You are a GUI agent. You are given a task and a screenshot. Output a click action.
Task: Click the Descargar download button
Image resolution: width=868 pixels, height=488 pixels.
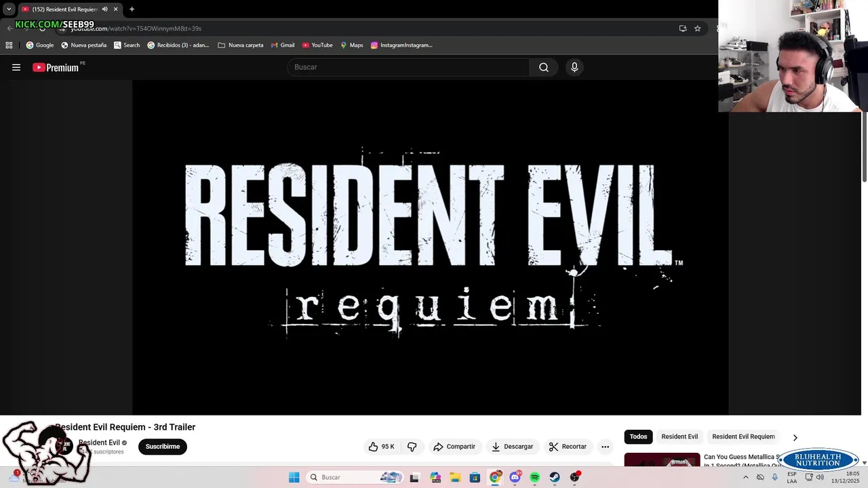(513, 447)
